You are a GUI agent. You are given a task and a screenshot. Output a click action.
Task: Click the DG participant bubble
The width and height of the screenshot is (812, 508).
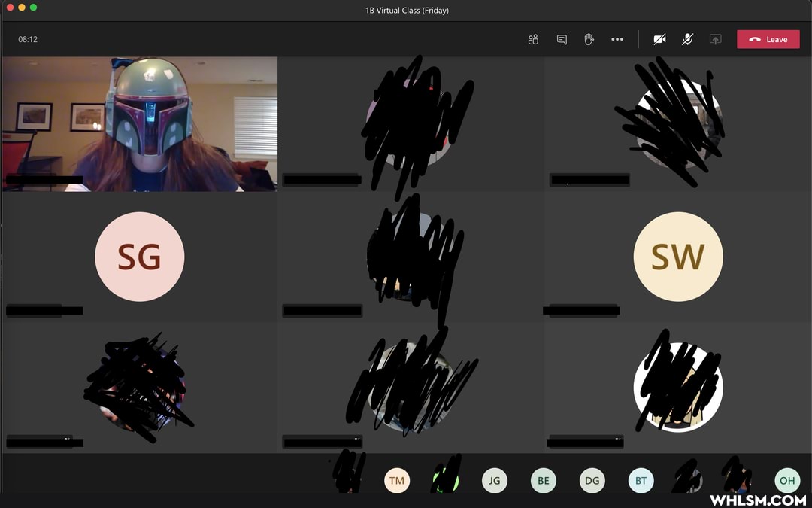point(592,480)
